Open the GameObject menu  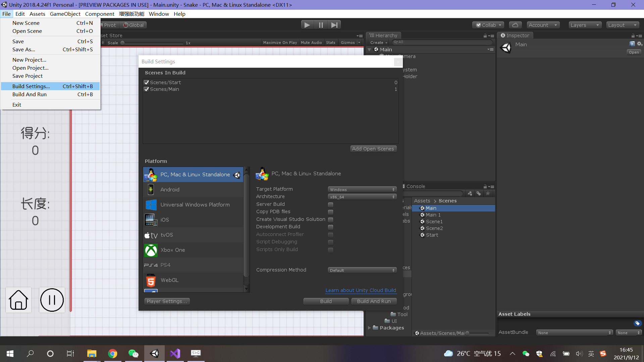tap(65, 14)
